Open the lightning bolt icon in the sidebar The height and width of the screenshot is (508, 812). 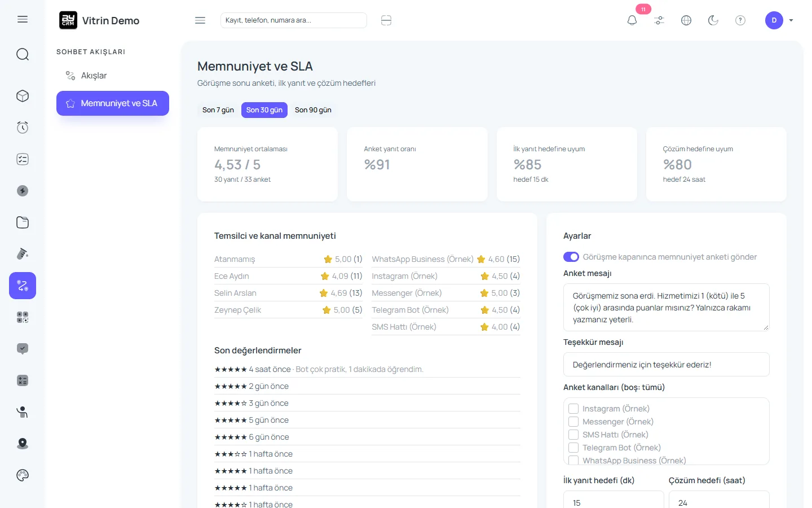(23, 191)
